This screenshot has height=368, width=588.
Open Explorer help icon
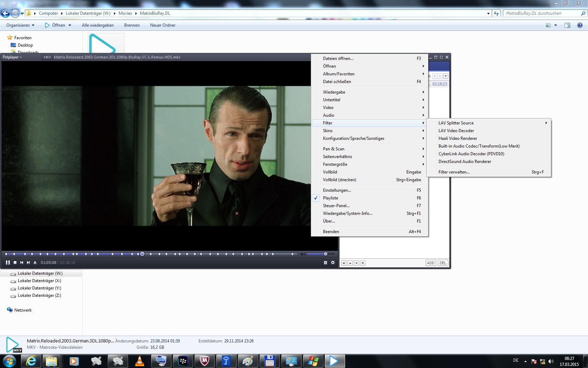580,25
